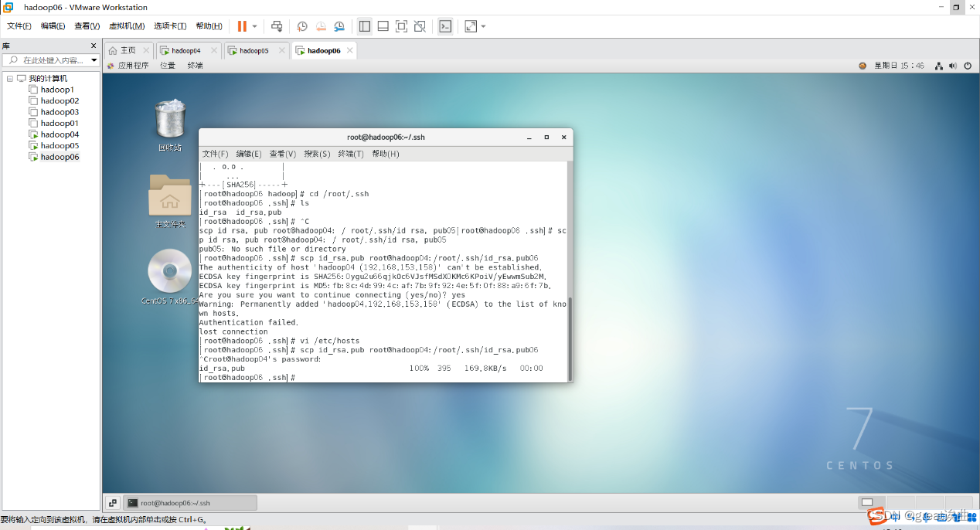
Task: Open terminal 编辑(E) menu
Action: click(x=249, y=154)
